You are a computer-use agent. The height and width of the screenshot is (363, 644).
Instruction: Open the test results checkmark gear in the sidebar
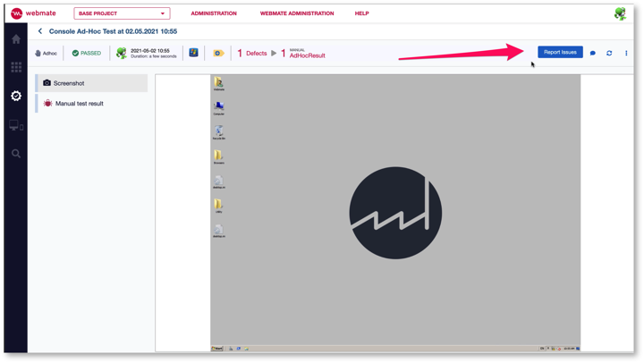point(16,96)
